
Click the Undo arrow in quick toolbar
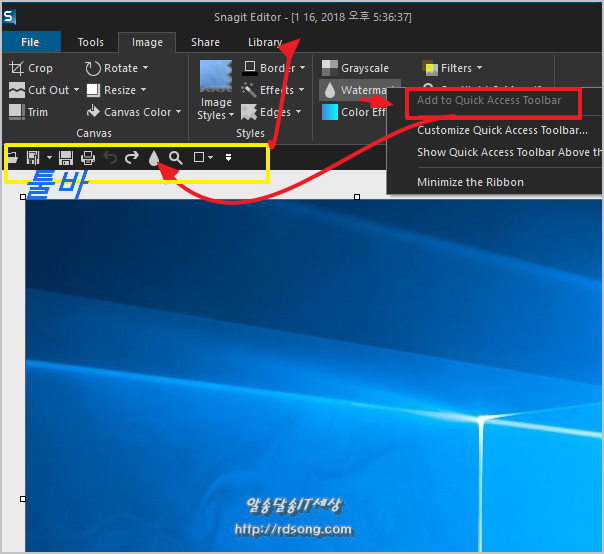pos(110,158)
